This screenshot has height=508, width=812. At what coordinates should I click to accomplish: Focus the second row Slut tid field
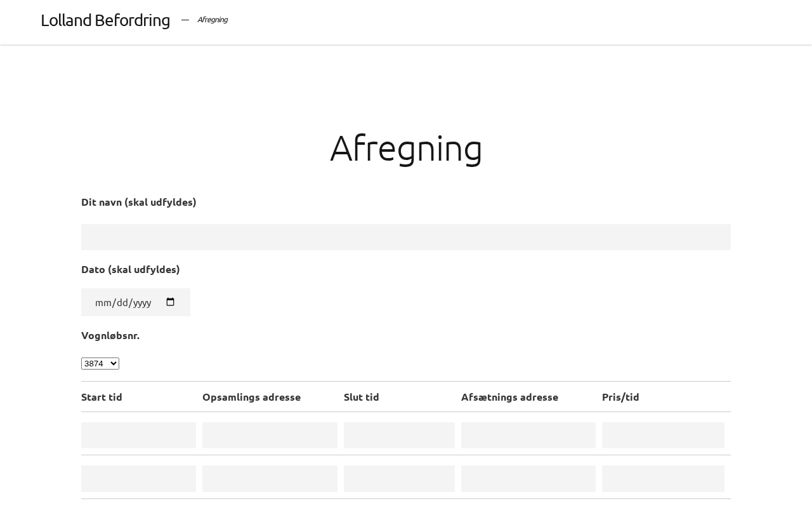[399, 479]
